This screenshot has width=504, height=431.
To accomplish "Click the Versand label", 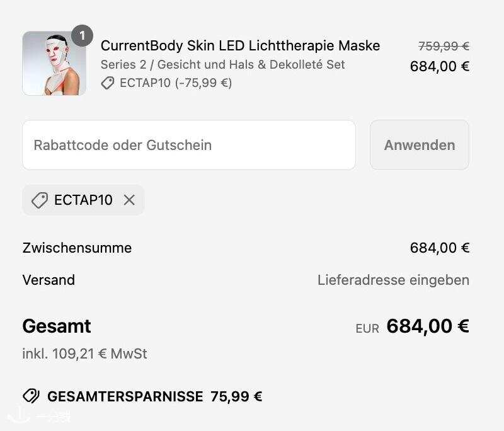I will 49,280.
